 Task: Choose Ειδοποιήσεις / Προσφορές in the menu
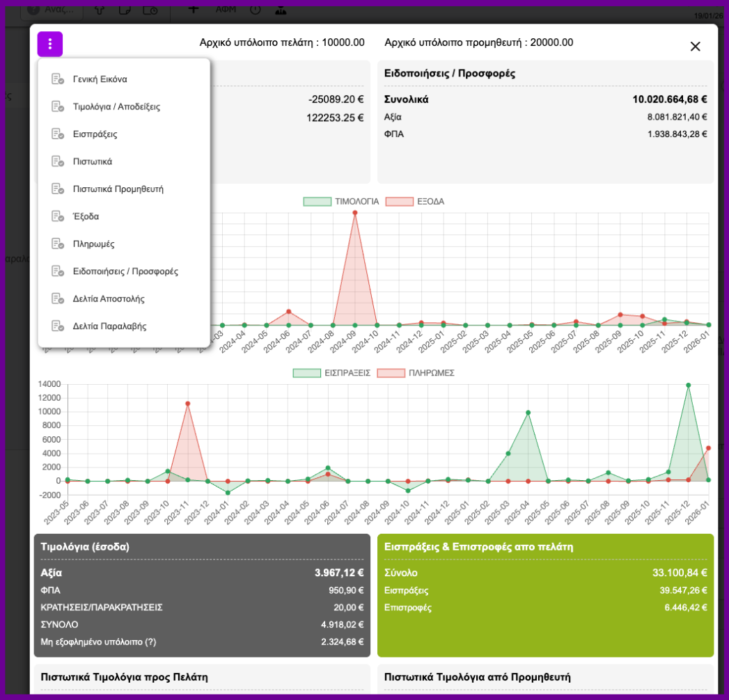tap(125, 271)
